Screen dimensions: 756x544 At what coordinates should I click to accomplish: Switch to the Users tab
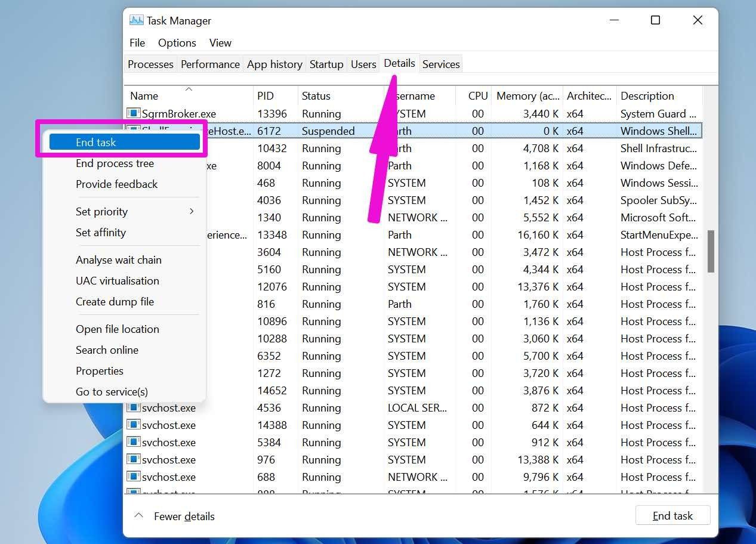(x=363, y=64)
